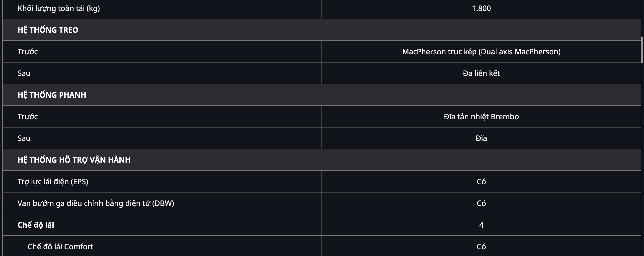
Task: Click Trước label under suspension system
Action: (27, 52)
